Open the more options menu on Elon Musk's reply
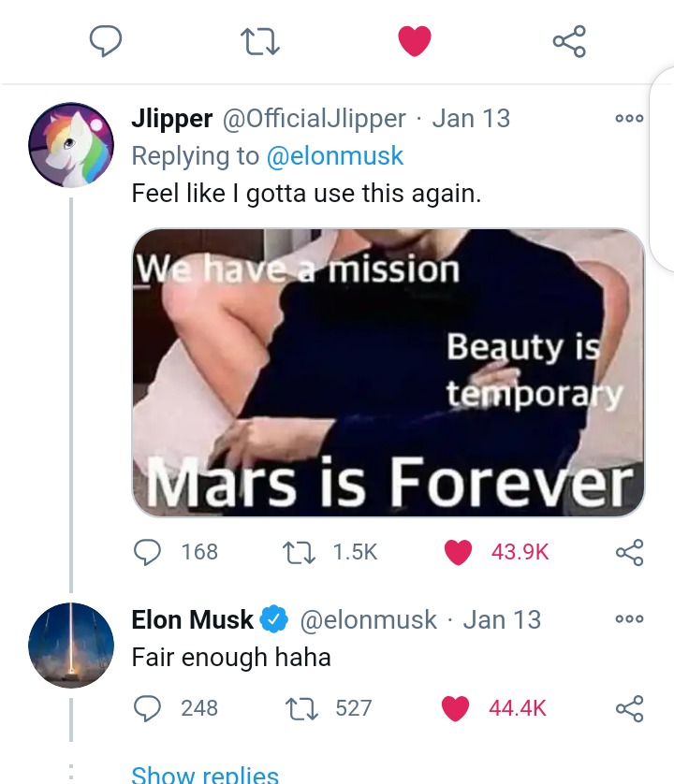 click(x=629, y=619)
